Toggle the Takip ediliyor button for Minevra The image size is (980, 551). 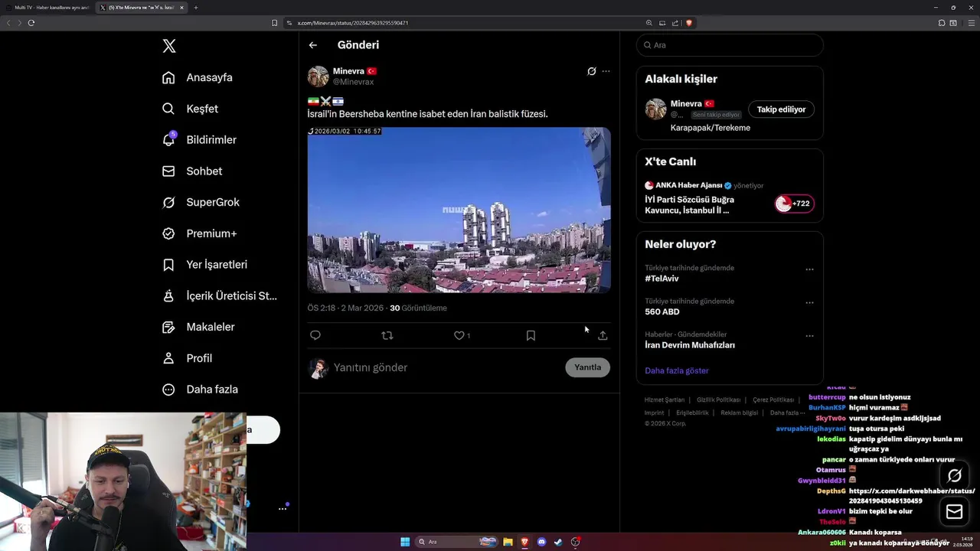click(781, 109)
